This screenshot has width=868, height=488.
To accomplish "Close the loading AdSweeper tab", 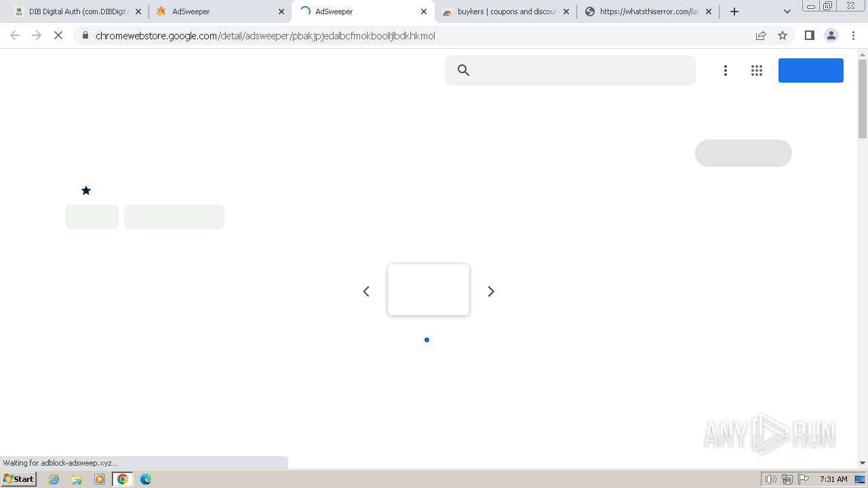I will coord(424,12).
